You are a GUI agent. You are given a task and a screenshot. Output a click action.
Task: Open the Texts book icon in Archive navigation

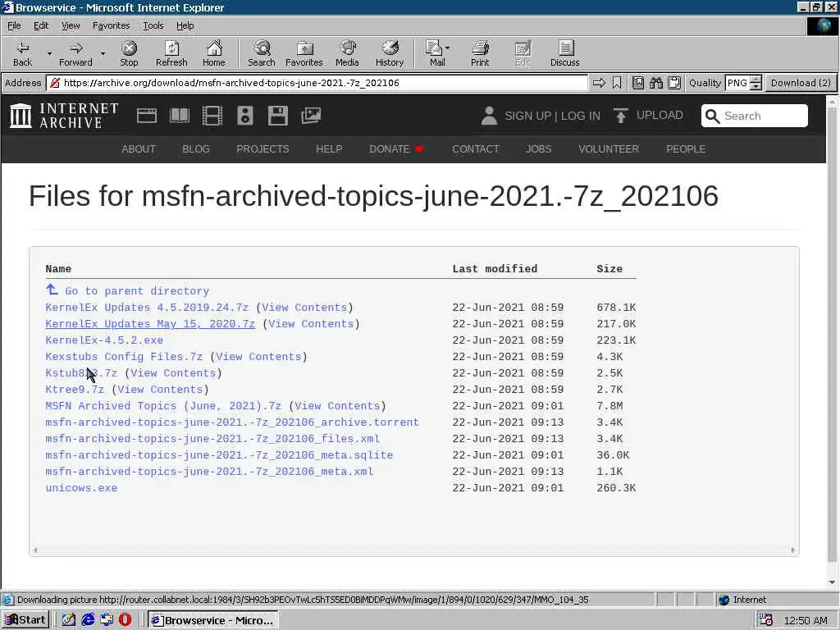pos(180,116)
